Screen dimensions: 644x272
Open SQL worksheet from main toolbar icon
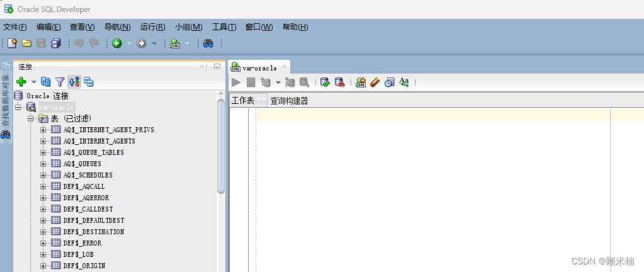pyautogui.click(x=176, y=43)
